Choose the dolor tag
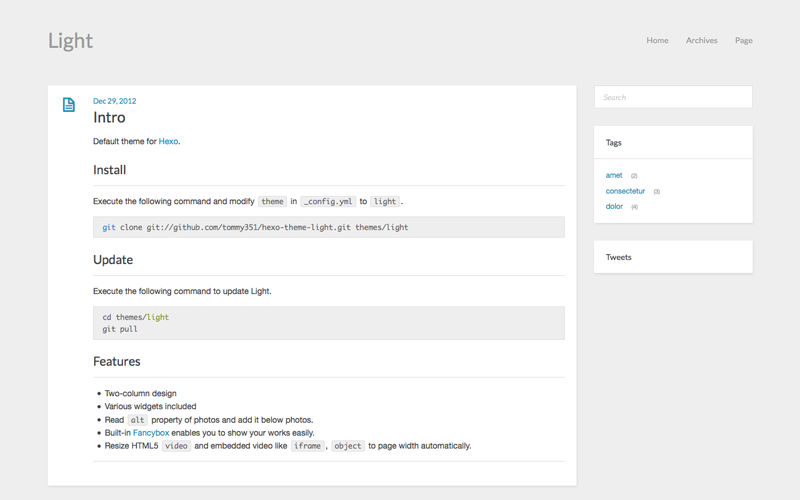This screenshot has height=500, width=800. (x=614, y=207)
